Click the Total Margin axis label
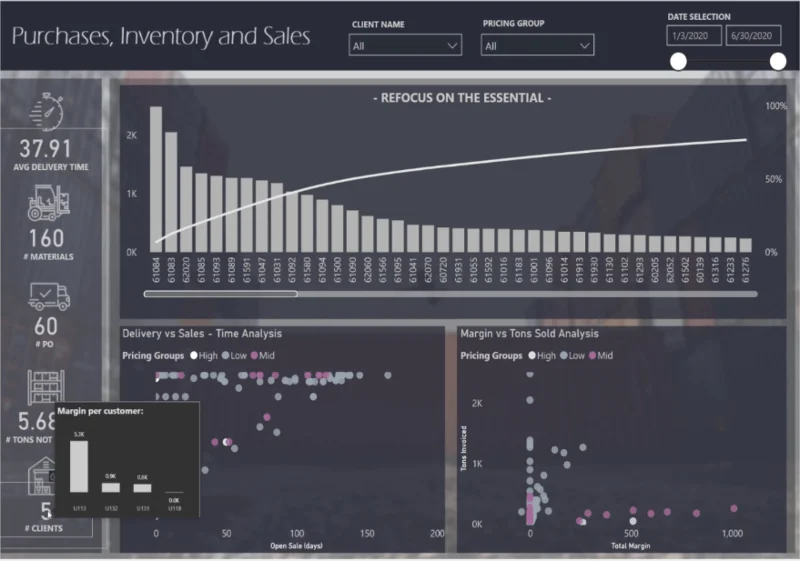800x561 pixels. tap(631, 546)
